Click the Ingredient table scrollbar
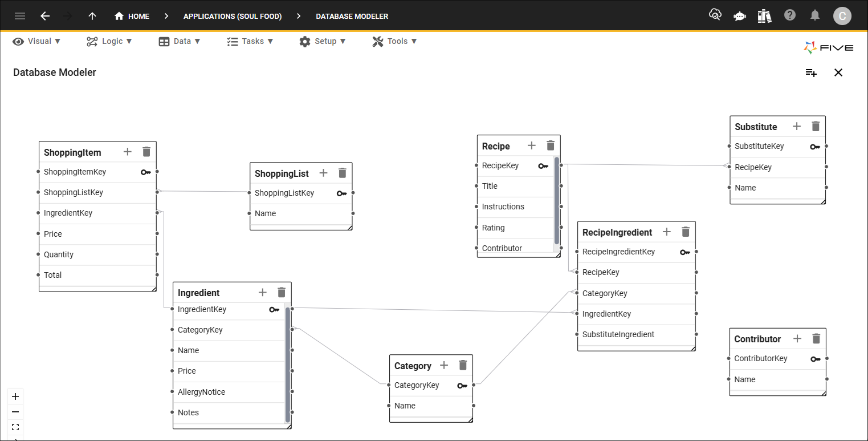Screen dimensions: 868x441 [x=288, y=365]
